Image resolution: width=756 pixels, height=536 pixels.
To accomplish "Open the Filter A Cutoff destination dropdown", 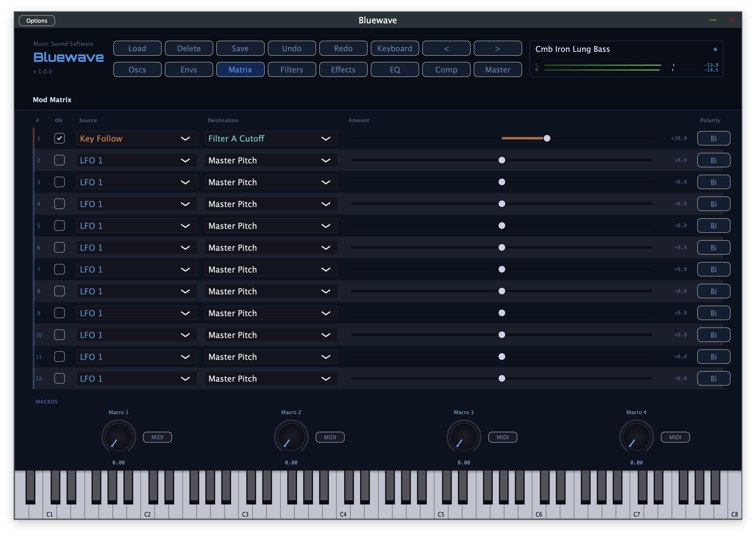I will click(x=271, y=138).
